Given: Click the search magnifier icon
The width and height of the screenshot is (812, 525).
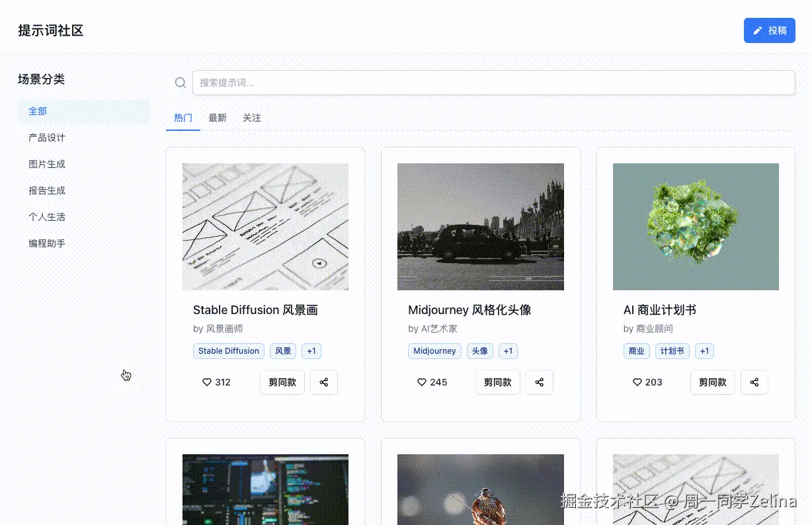Looking at the screenshot, I should click(180, 82).
